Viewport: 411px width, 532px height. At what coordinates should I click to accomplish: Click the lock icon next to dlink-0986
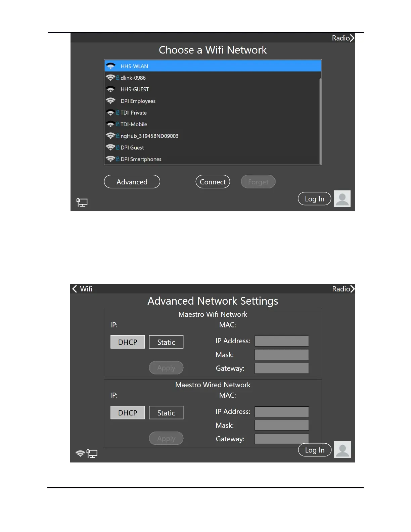point(118,78)
